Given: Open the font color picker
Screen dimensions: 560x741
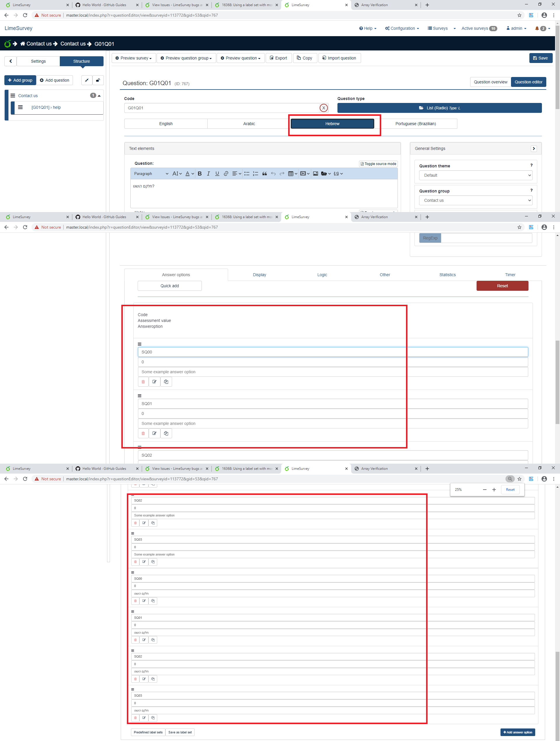Looking at the screenshot, I should coord(189,174).
